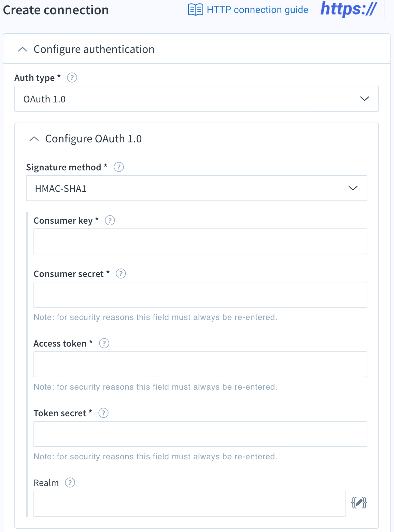Open the handlebars editor beside Realm
The height and width of the screenshot is (532, 394).
point(359,503)
